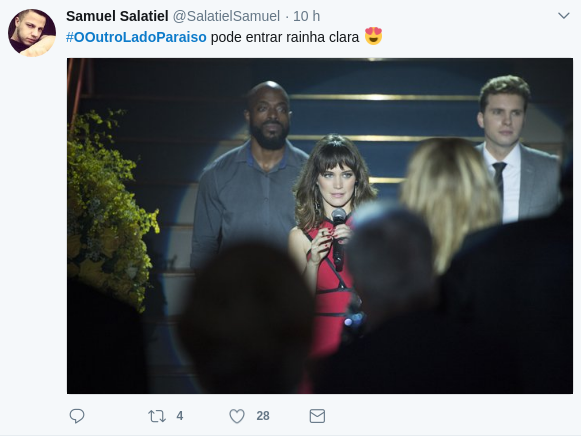The width and height of the screenshot is (581, 437).
Task: Open the attached tweet photo
Action: click(x=320, y=226)
